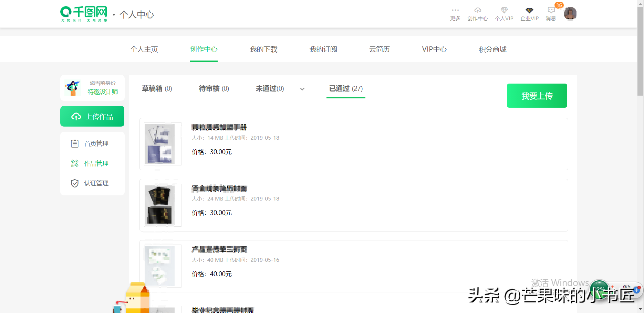644x313 pixels.
Task: Expand the 未通过 filter dropdown arrow
Action: (x=302, y=89)
